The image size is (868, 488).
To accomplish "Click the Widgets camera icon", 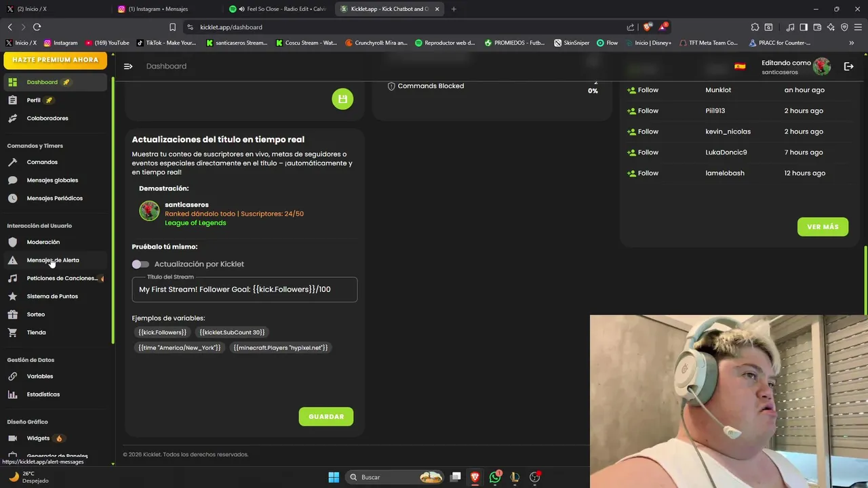I will (x=12, y=439).
